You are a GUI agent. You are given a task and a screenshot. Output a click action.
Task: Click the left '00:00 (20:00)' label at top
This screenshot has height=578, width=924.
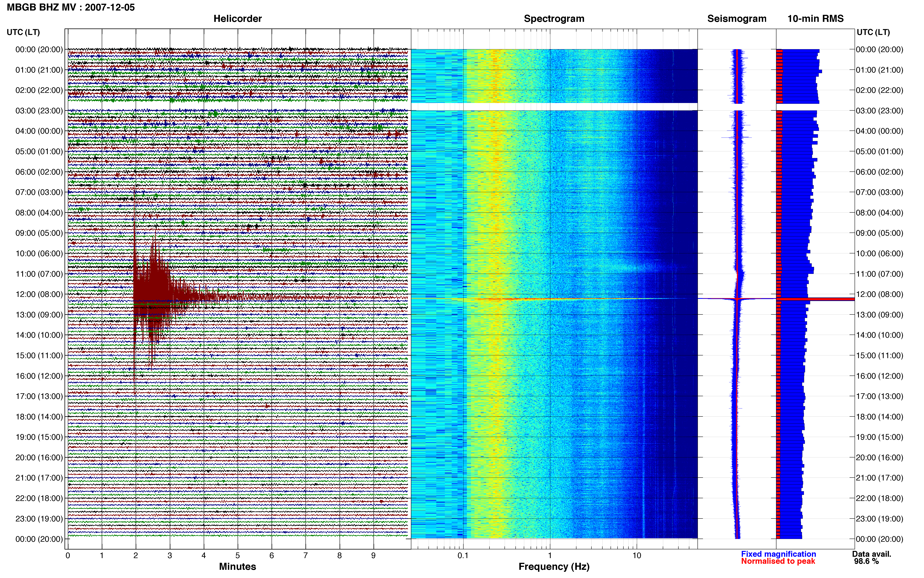click(x=39, y=50)
